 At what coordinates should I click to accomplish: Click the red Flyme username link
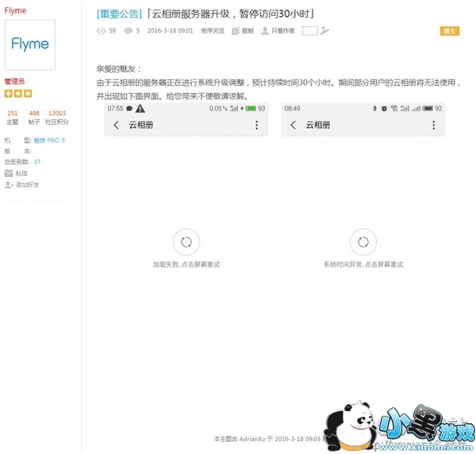tap(15, 10)
